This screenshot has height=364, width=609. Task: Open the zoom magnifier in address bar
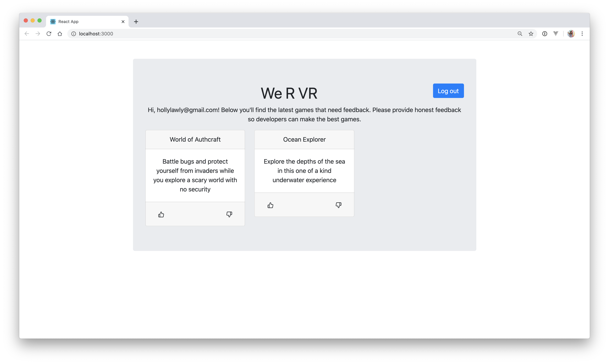coord(520,34)
